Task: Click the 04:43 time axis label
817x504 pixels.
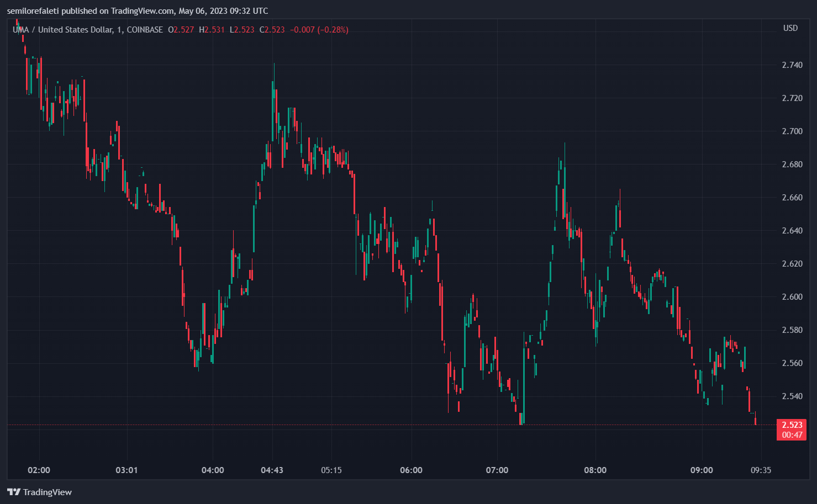Action: (x=272, y=470)
